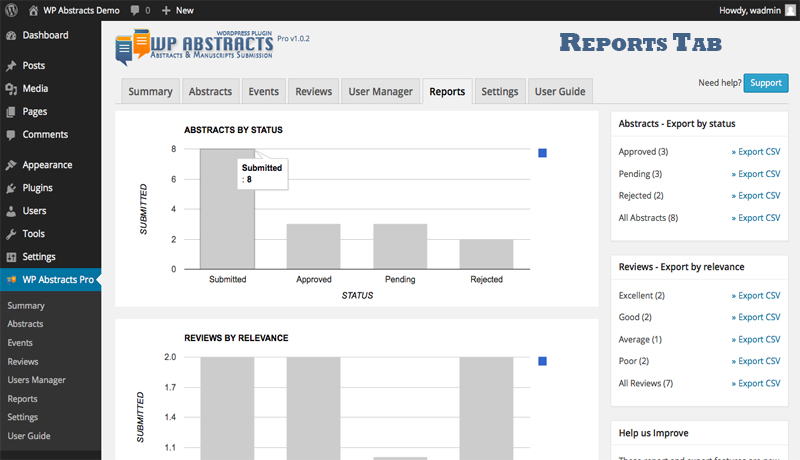Viewport: 800px width, 460px height.
Task: Click the WP Abstracts Pro menu icon
Action: (11, 279)
